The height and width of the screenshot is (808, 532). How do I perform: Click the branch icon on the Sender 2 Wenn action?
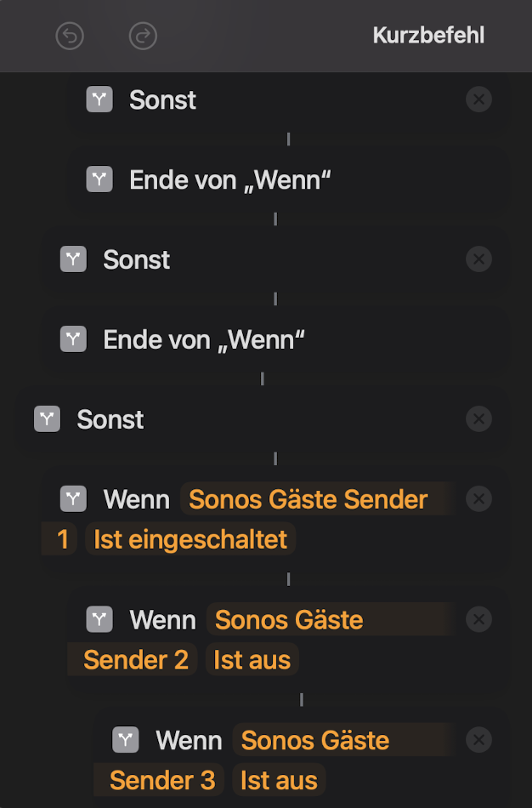pos(99,620)
